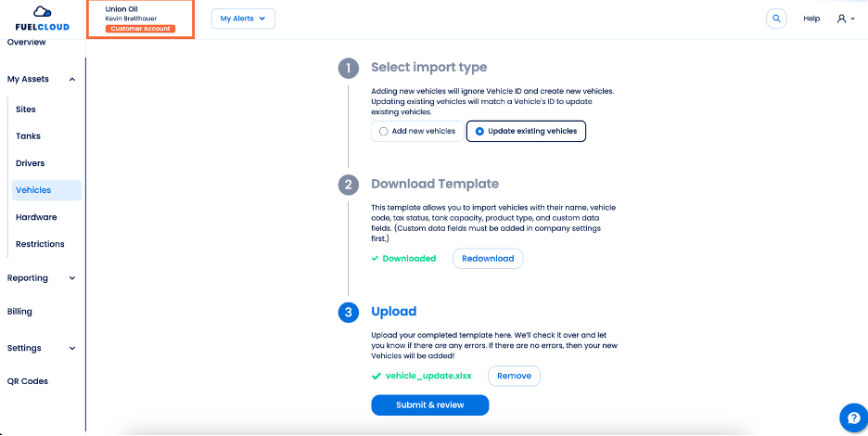This screenshot has width=868, height=436.
Task: Click the step 2 circle marker
Action: [348, 185]
